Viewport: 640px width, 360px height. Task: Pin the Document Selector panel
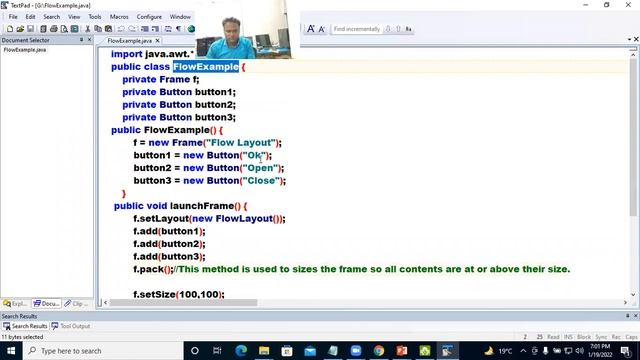[x=81, y=40]
